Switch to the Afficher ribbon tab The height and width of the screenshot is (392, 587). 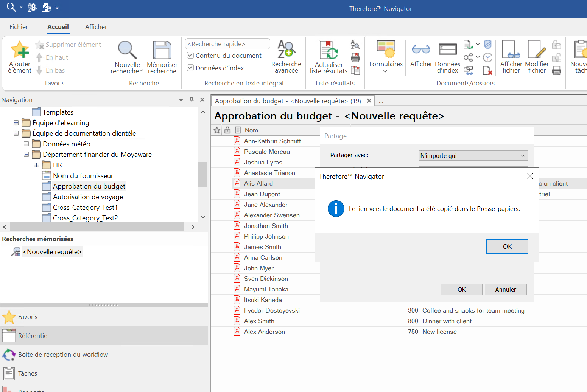click(x=96, y=27)
